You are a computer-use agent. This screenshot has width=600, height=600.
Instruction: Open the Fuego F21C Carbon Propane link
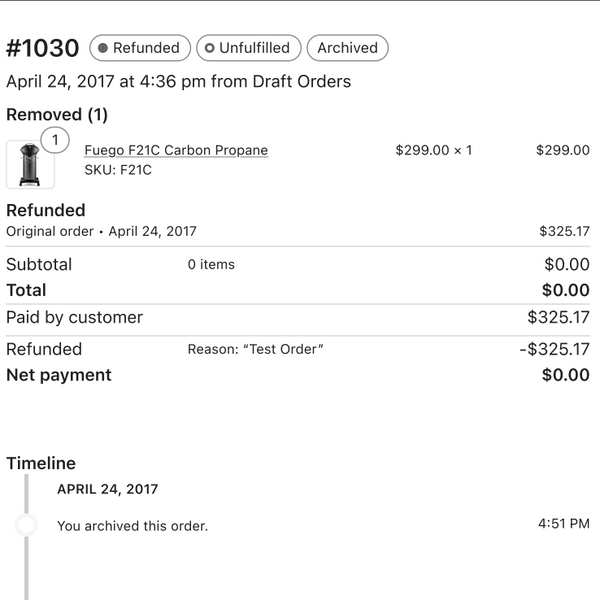176,150
